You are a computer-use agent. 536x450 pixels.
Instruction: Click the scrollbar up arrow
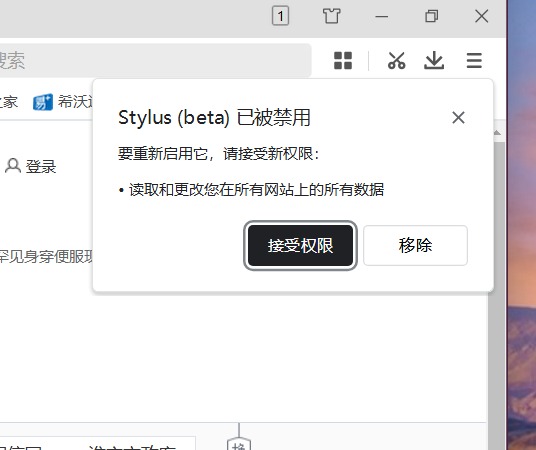click(497, 133)
